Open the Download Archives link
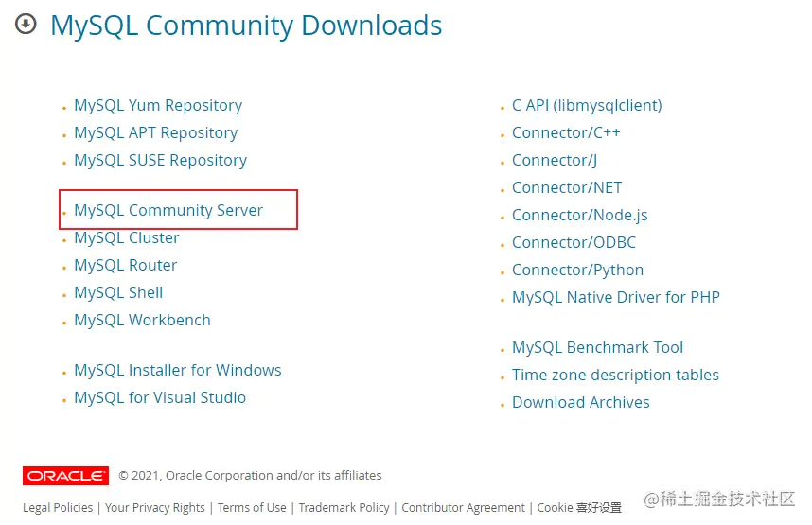 click(x=580, y=402)
